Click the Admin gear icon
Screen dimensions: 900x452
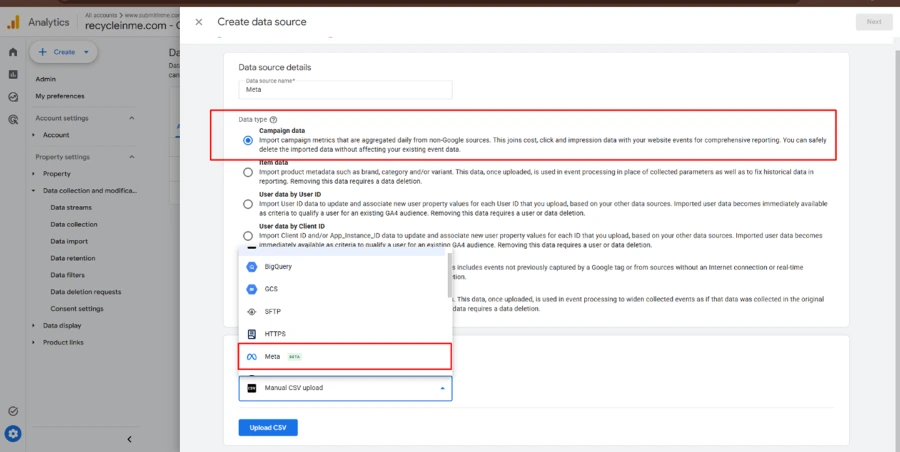(x=13, y=434)
